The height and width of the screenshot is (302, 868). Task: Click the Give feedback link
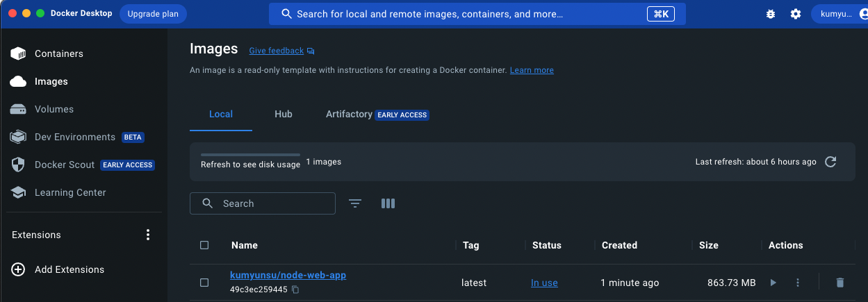pos(281,51)
